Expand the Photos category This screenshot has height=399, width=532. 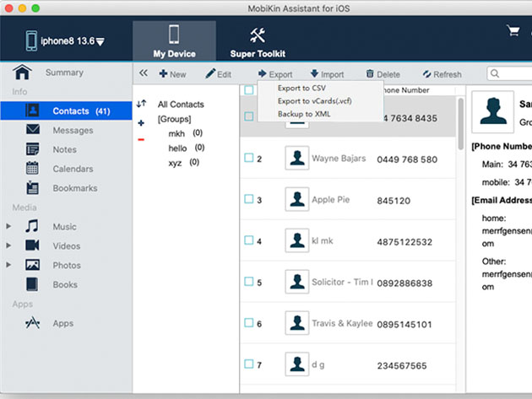click(8, 265)
